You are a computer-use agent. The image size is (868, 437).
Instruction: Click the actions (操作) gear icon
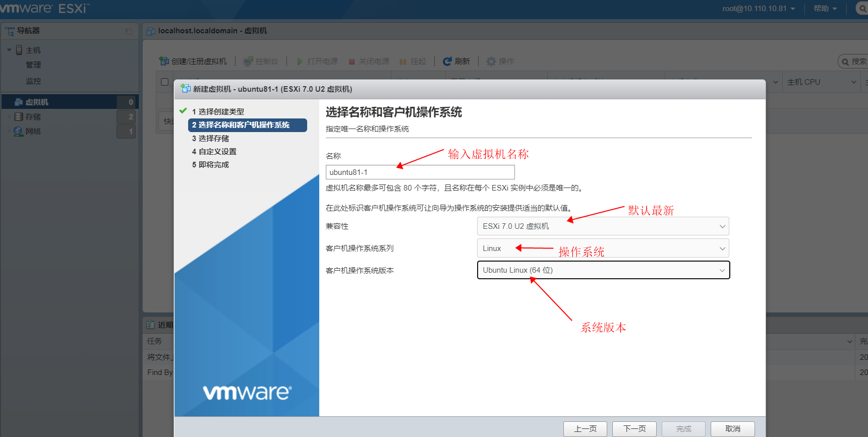click(491, 61)
